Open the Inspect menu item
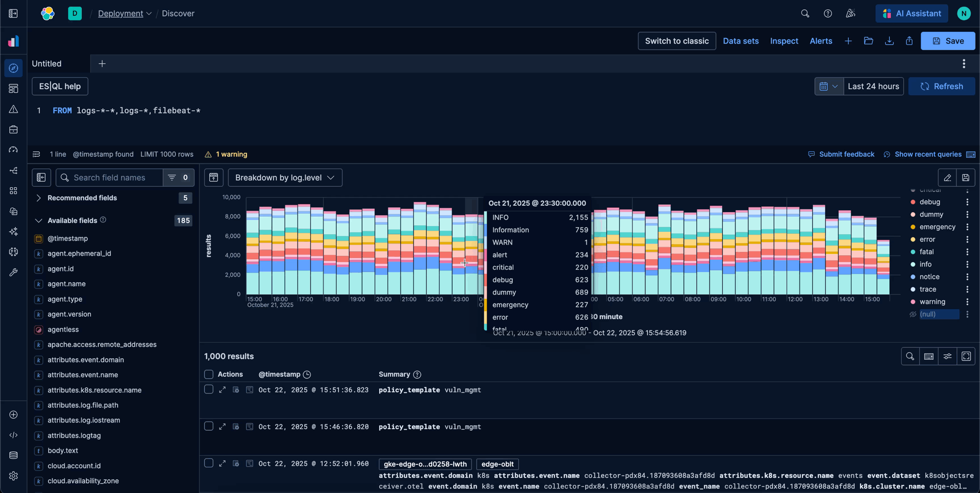Screen dimensions: 980x493 point(784,41)
